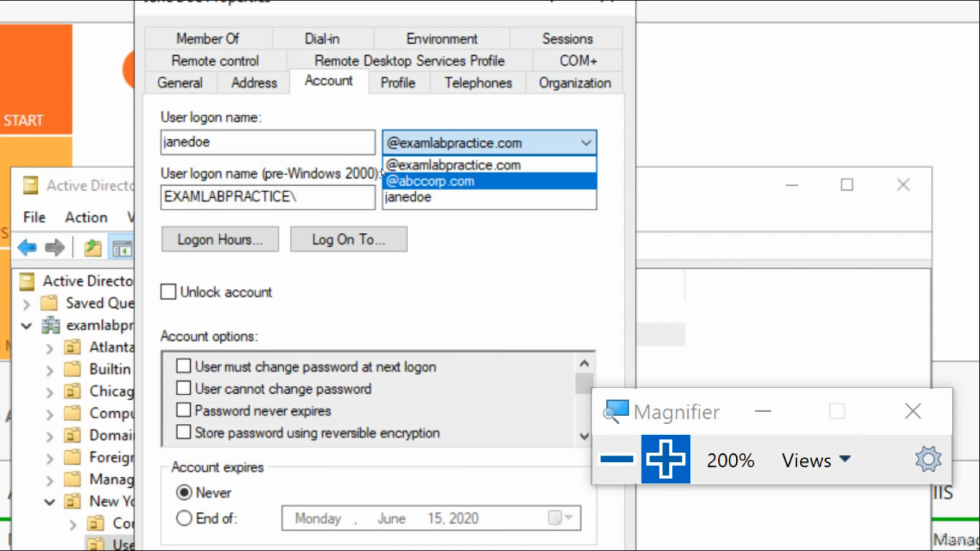Open the Magnifier Views dropdown
The height and width of the screenshot is (551, 980).
click(816, 460)
